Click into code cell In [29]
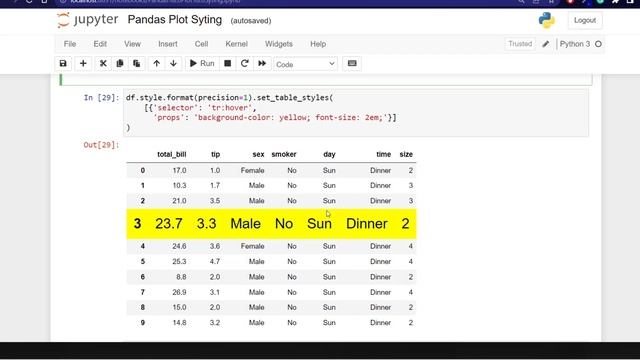The width and height of the screenshot is (640, 360). click(356, 113)
